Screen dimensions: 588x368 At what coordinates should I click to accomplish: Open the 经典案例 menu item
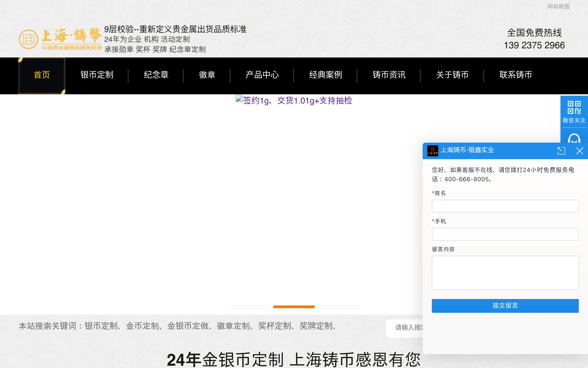[326, 75]
